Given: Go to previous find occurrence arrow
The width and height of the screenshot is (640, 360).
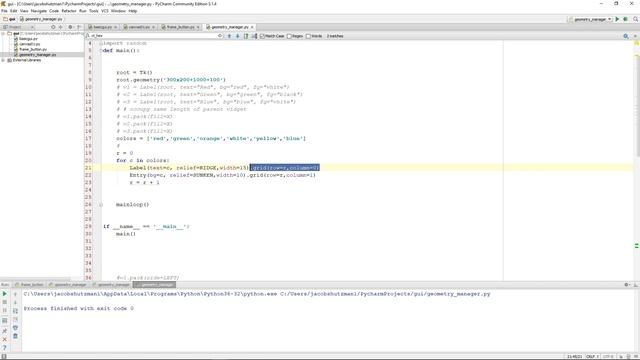Looking at the screenshot, I should click(x=229, y=36).
